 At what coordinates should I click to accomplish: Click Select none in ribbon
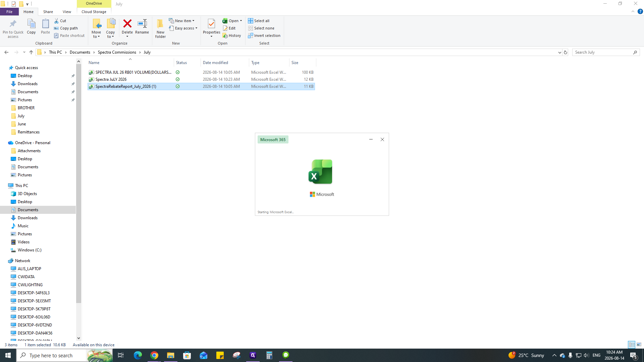pos(261,28)
